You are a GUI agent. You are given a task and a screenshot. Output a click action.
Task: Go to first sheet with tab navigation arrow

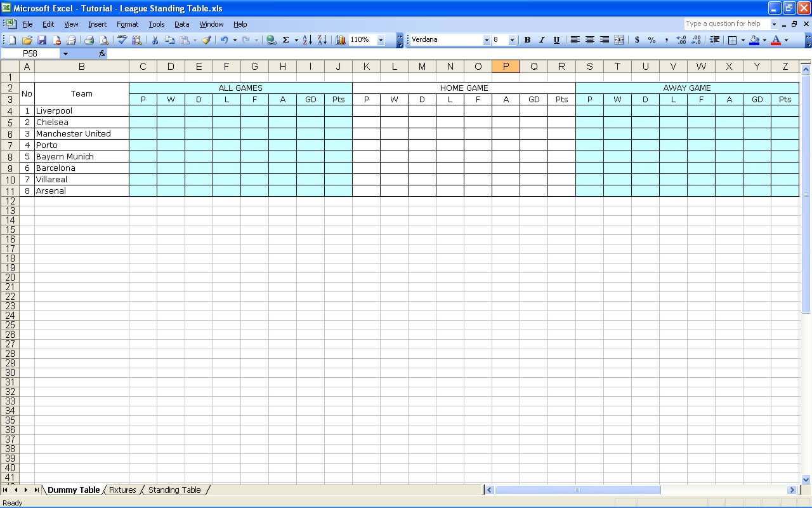tap(6, 490)
